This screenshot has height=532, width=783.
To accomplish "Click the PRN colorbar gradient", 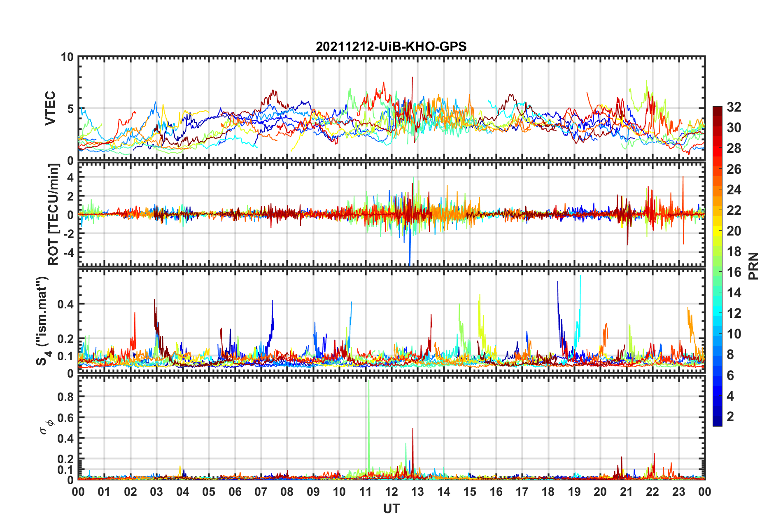I will [x=717, y=266].
